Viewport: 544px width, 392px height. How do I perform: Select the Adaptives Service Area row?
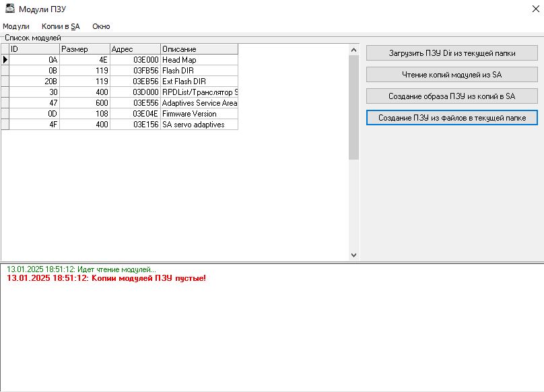pyautogui.click(x=120, y=103)
